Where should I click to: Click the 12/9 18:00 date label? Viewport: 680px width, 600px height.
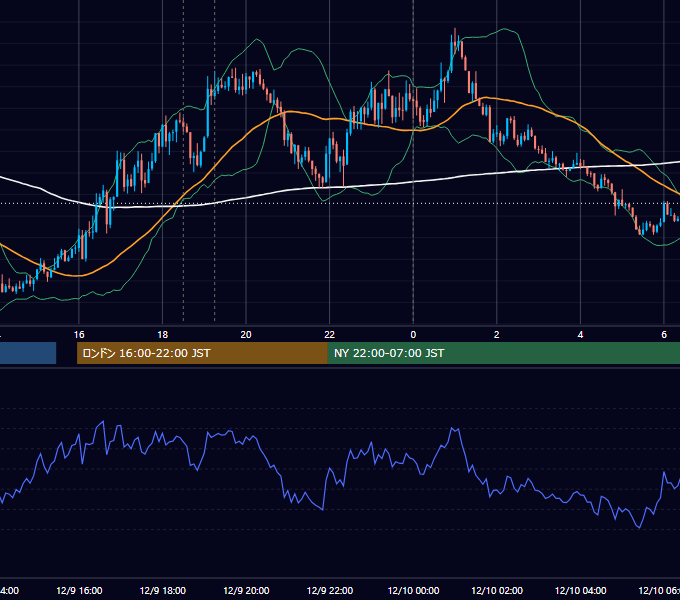(x=163, y=590)
